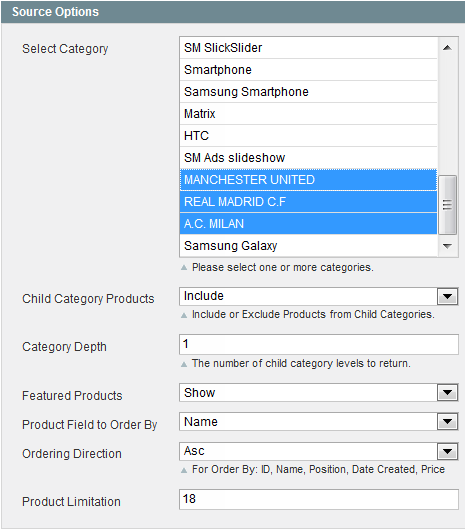Click the Source Options header bar
465x530 pixels.
pyautogui.click(x=233, y=12)
